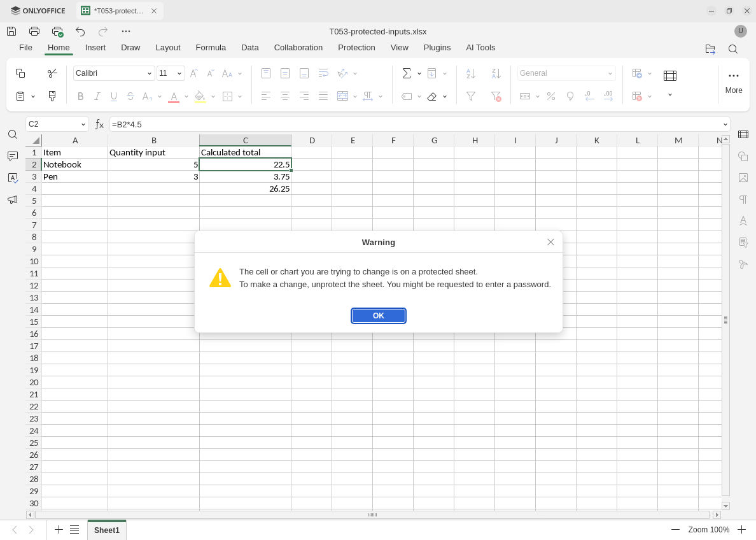
Task: Open the Fill color dropdown arrow
Action: coord(213,97)
